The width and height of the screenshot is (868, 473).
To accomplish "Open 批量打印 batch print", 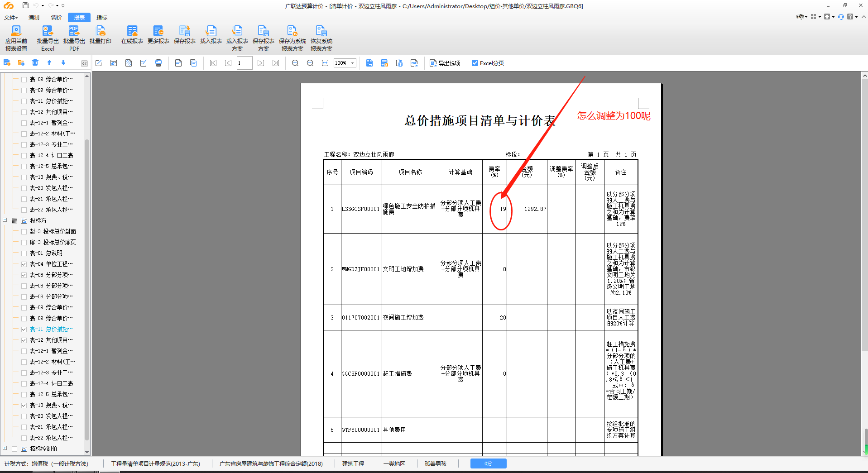I will click(x=100, y=35).
